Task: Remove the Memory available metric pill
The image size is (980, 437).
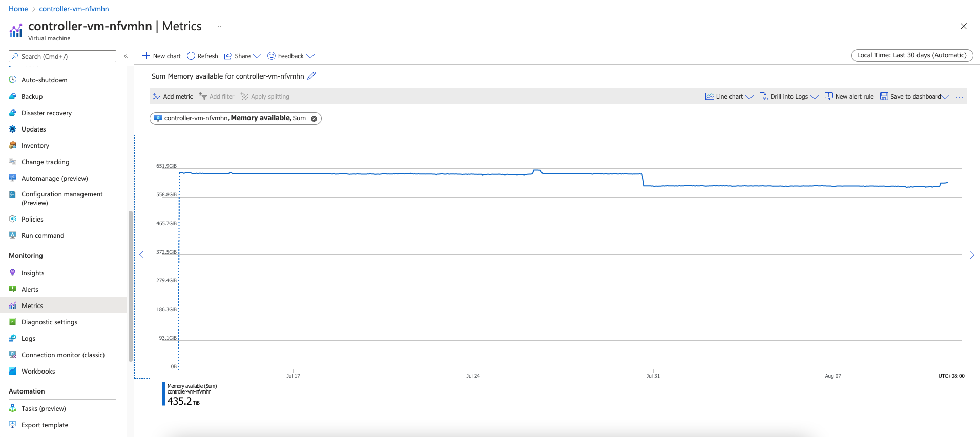Action: 314,118
